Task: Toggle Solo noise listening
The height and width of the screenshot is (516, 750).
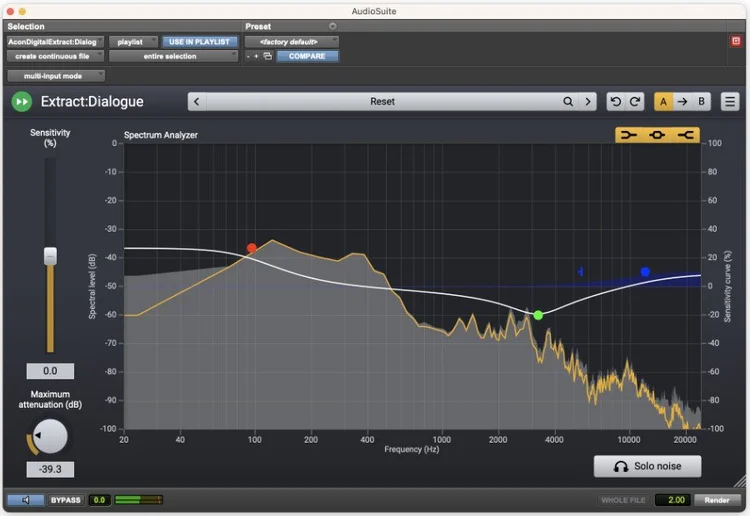Action: pyautogui.click(x=648, y=466)
